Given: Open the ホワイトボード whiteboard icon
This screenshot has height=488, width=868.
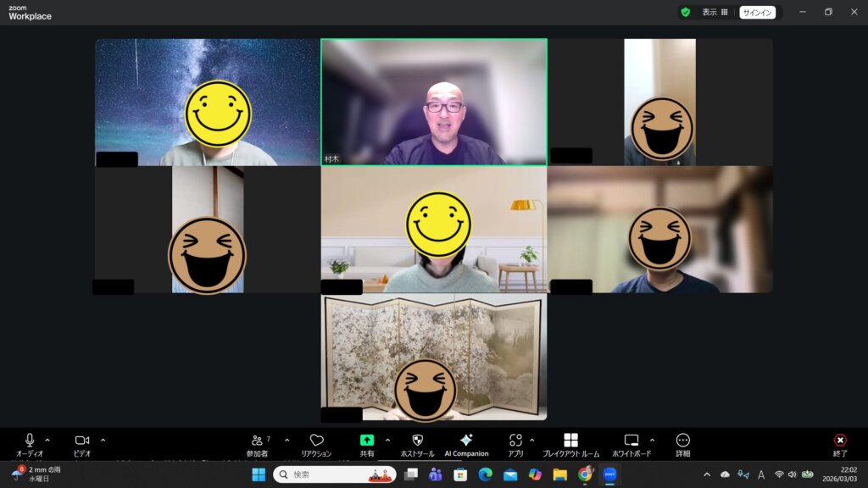Looking at the screenshot, I should [x=632, y=441].
